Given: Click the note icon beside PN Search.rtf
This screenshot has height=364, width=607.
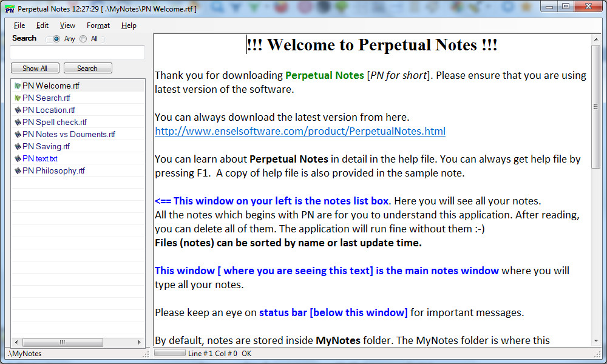Looking at the screenshot, I should (x=18, y=98).
